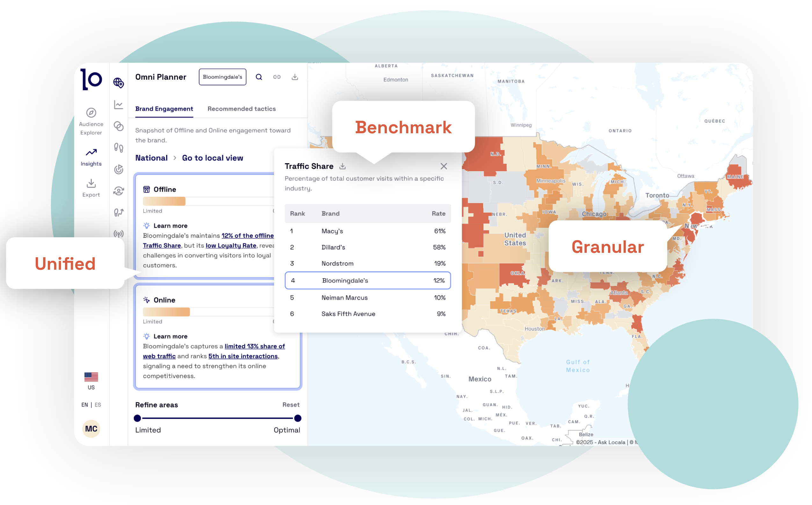The height and width of the screenshot is (505, 812).
Task: Click the copy link icon in header
Action: 277,77
